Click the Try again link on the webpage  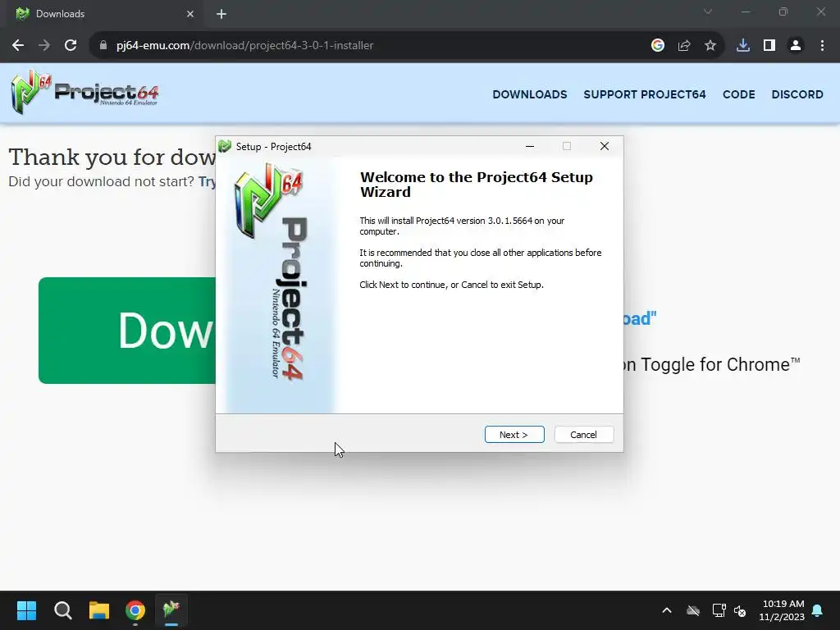coord(207,181)
